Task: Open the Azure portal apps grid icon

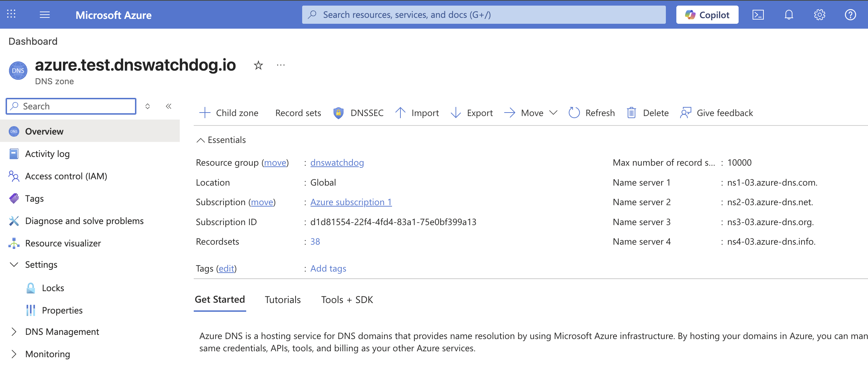Action: pos(11,14)
